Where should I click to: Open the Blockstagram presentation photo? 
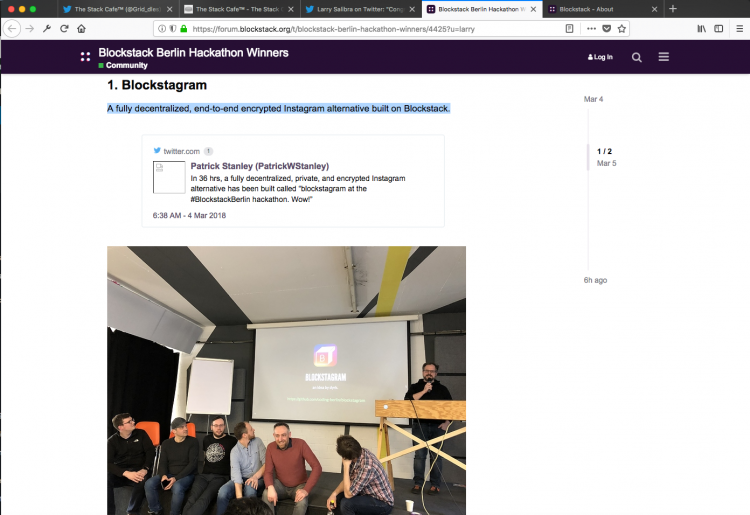tap(286, 380)
